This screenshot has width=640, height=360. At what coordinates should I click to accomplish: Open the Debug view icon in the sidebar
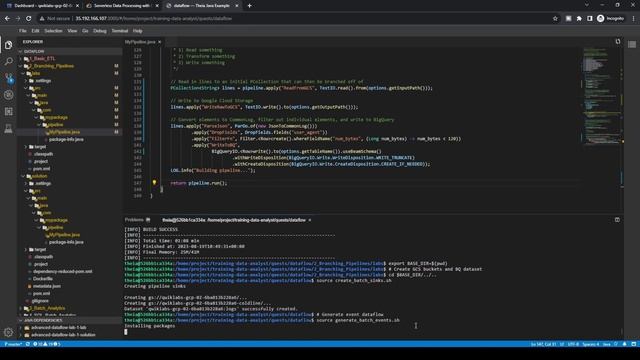[9, 95]
